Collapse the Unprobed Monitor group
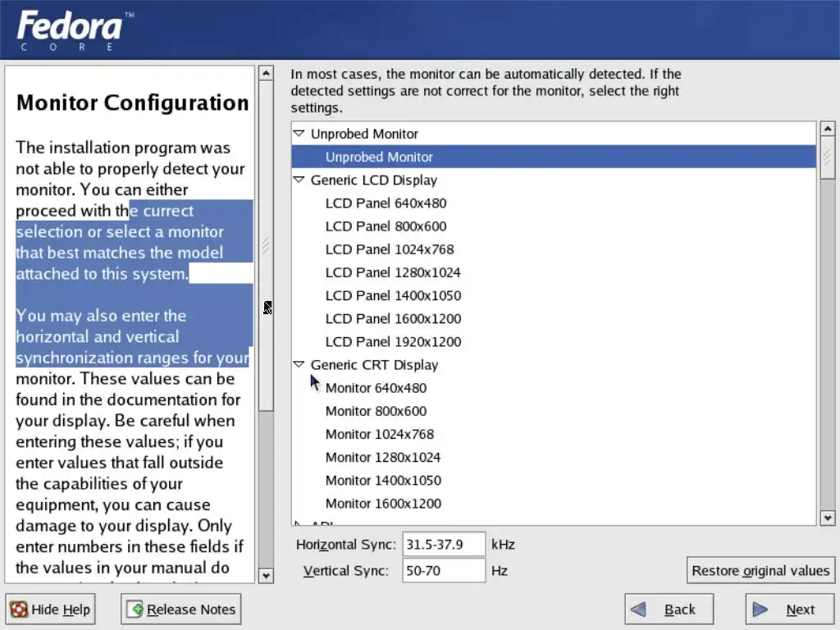 pyautogui.click(x=299, y=133)
